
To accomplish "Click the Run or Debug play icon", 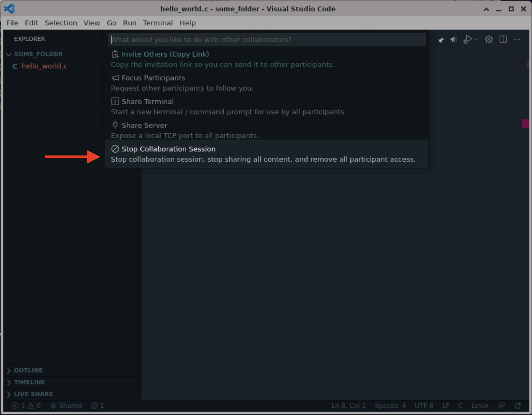I will click(x=468, y=39).
